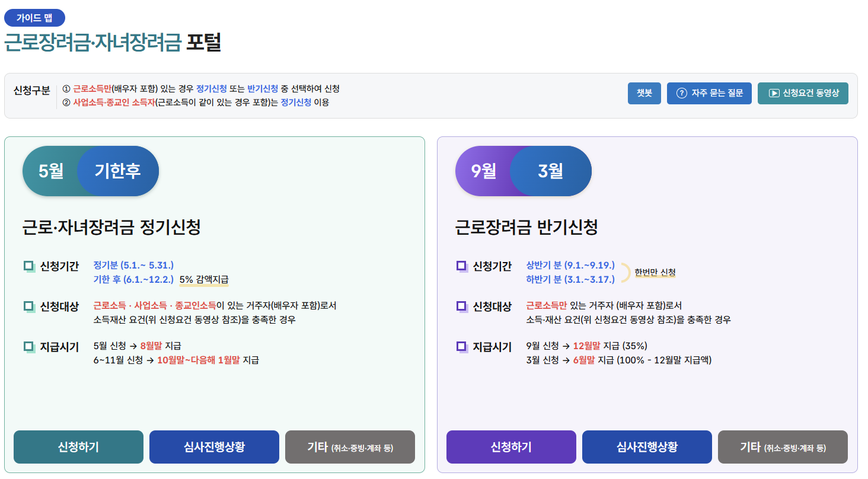Click purple square icon beside 반기신청 신청기간
The width and height of the screenshot is (868, 479).
462,266
